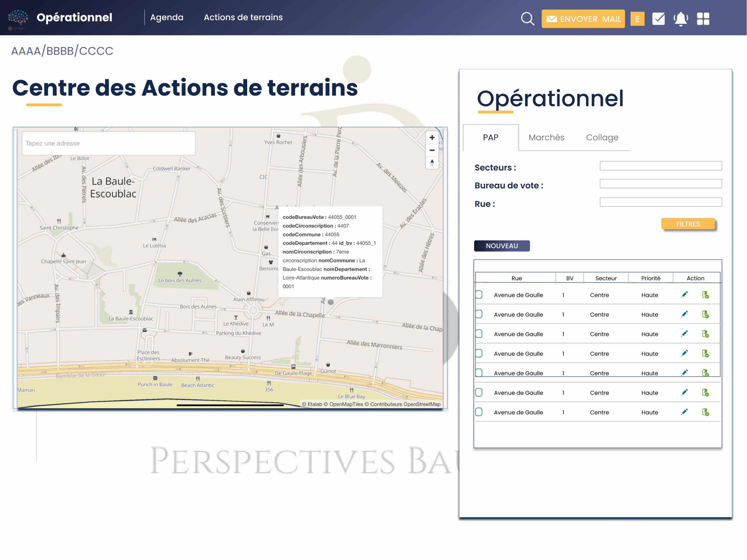The image size is (747, 560).
Task: Switch to the PAP tab
Action: pos(490,137)
